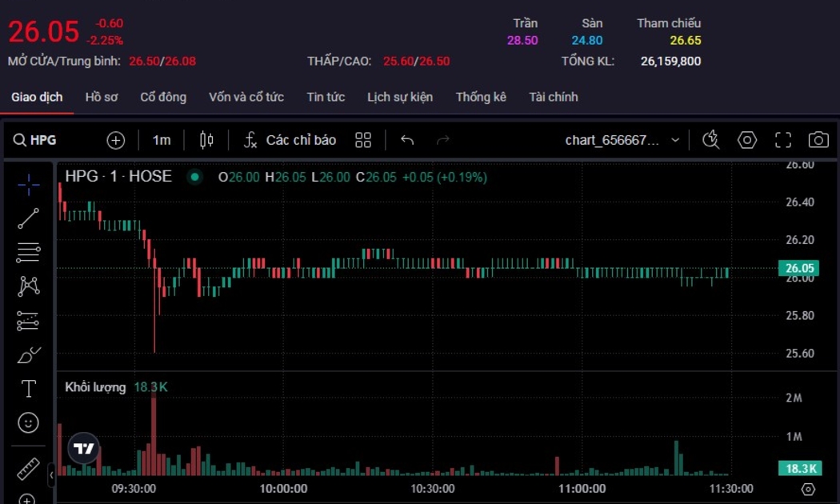Screen dimensions: 840x504
Task: Click the 26.05 current price label on axis
Action: [799, 269]
